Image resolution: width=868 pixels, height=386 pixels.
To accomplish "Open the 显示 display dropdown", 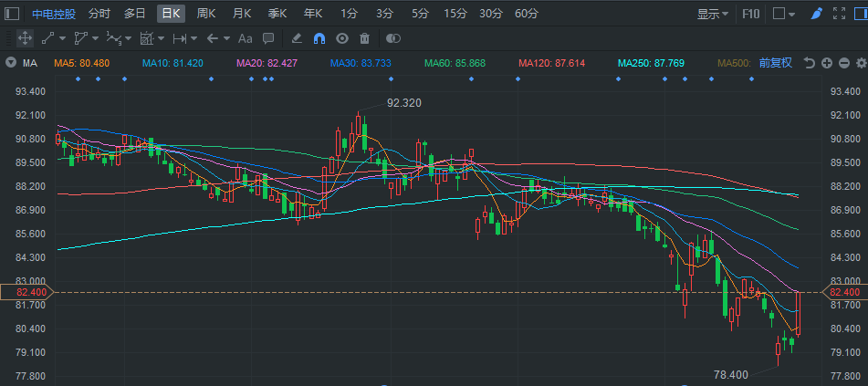I will [713, 14].
